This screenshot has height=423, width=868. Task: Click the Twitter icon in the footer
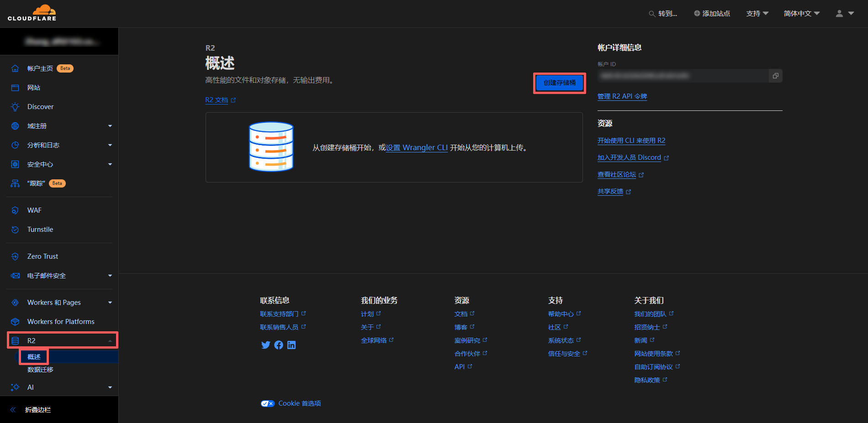(266, 345)
